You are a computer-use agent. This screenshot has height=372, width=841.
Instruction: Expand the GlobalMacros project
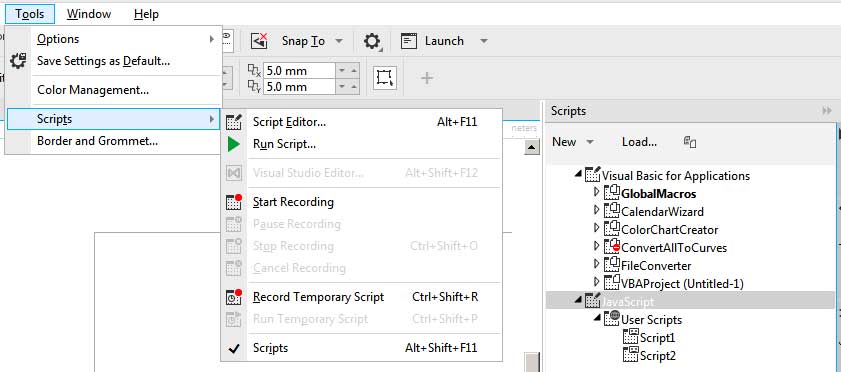coord(596,192)
